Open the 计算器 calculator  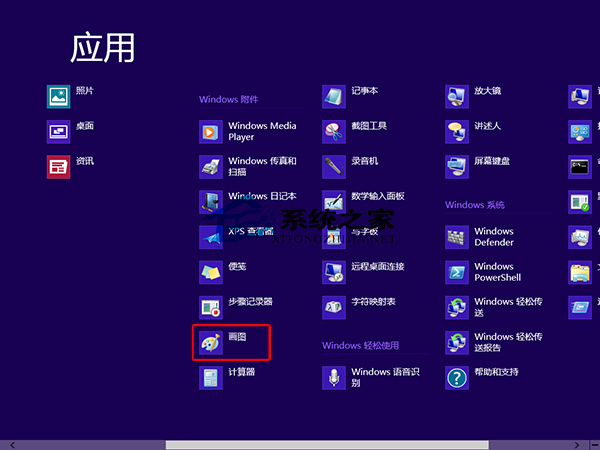(211, 378)
